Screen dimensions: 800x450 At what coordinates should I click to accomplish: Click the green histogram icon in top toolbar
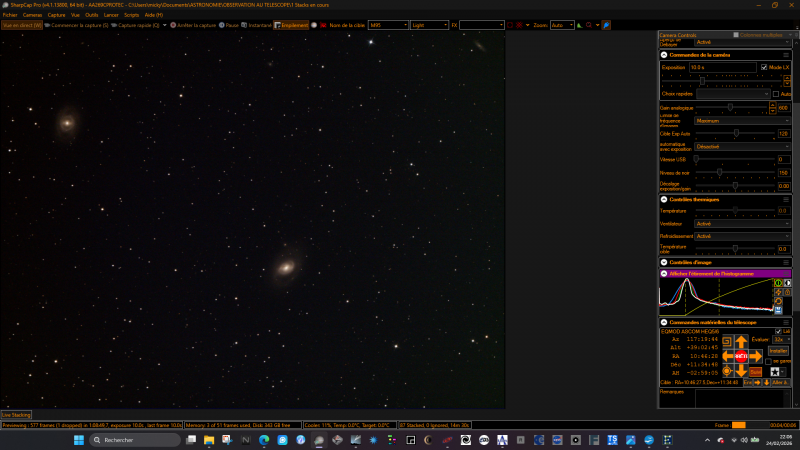(x=580, y=25)
